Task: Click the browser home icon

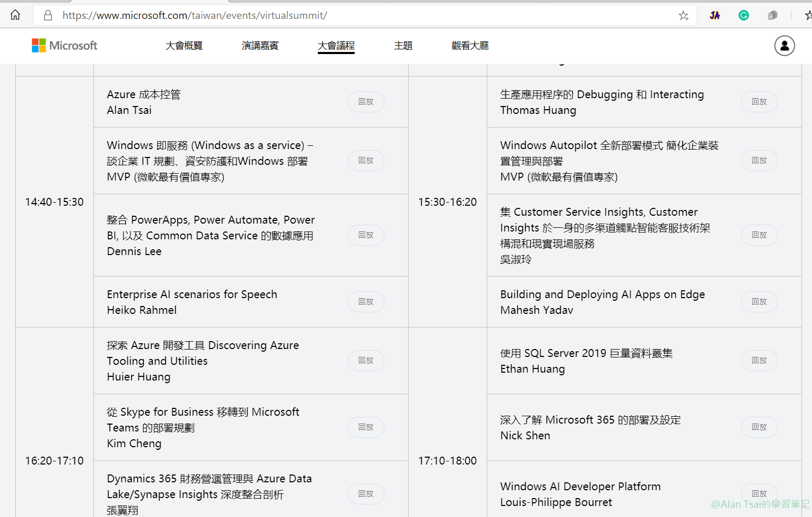Action: (15, 15)
